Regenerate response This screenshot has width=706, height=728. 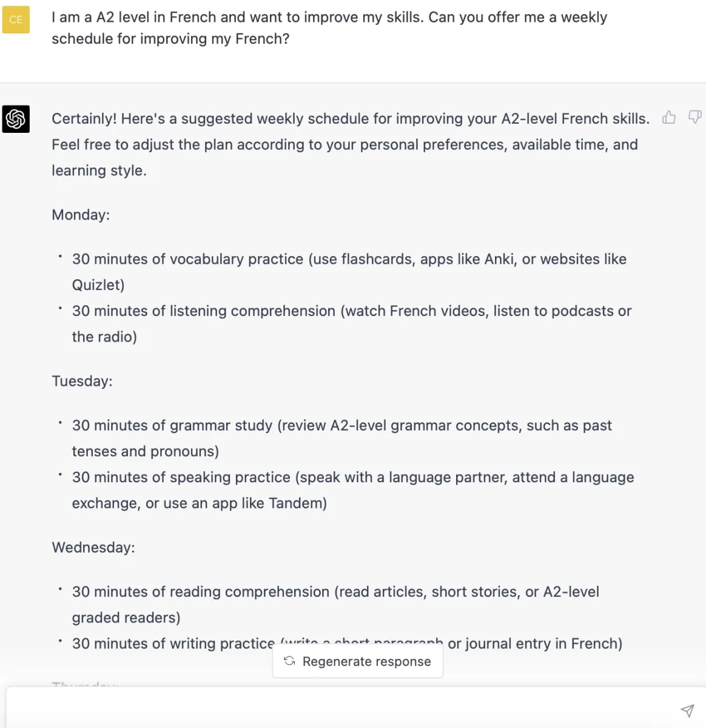point(358,661)
